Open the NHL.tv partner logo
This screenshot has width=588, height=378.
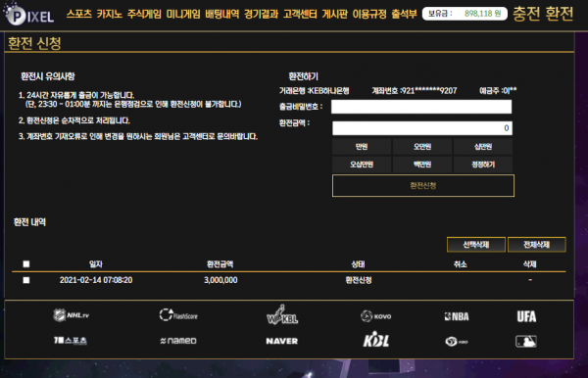[x=71, y=315]
